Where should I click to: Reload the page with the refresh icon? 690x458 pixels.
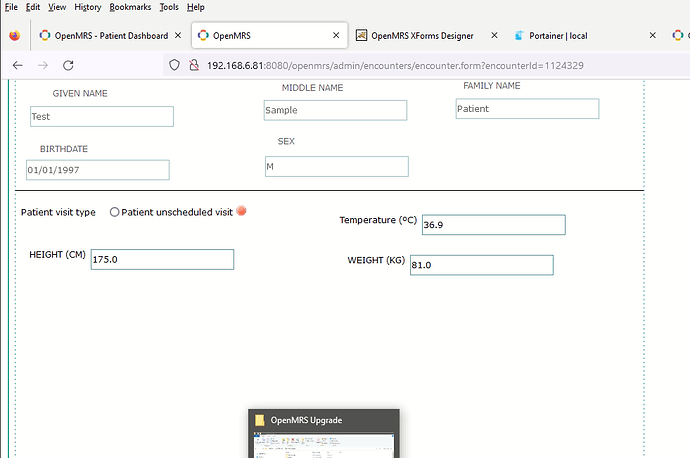(68, 65)
